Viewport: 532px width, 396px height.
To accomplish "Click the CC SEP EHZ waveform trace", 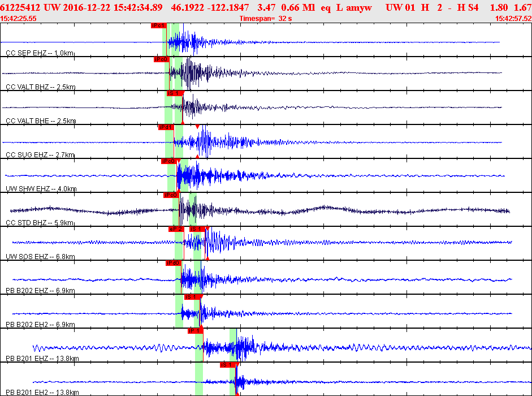I will (x=250, y=42).
